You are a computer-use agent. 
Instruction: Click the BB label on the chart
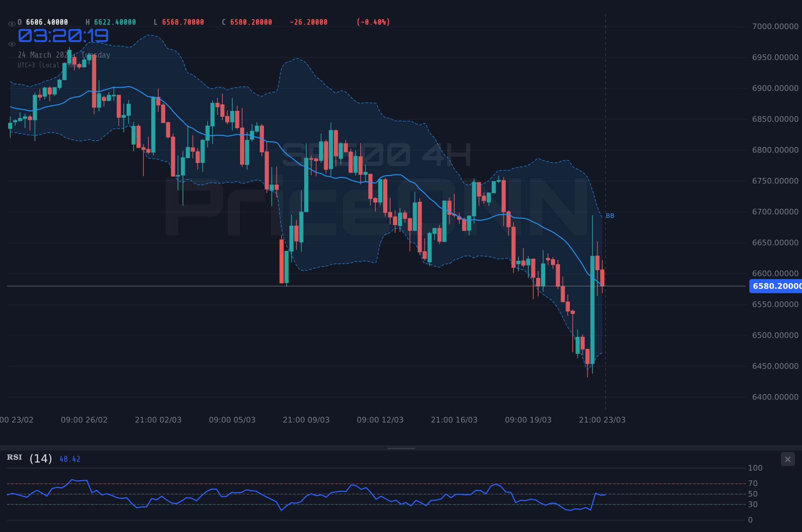click(x=610, y=216)
